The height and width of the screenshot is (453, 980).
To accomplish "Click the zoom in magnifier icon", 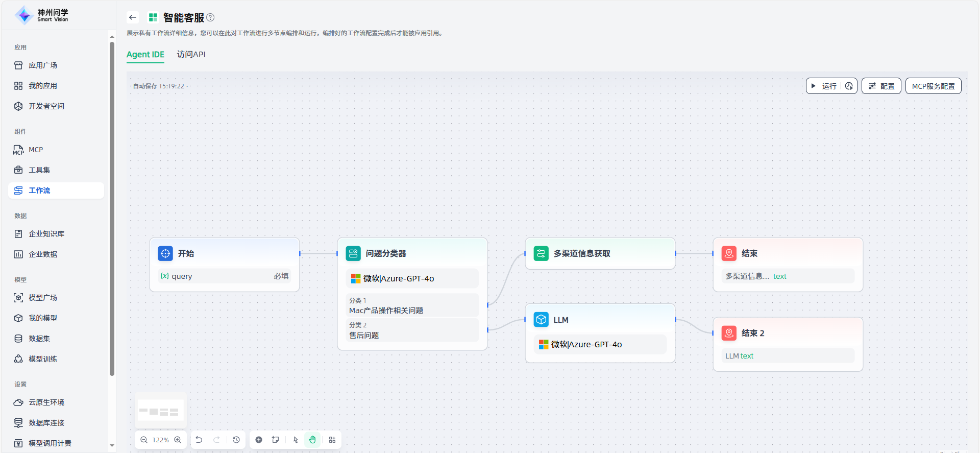I will click(178, 440).
